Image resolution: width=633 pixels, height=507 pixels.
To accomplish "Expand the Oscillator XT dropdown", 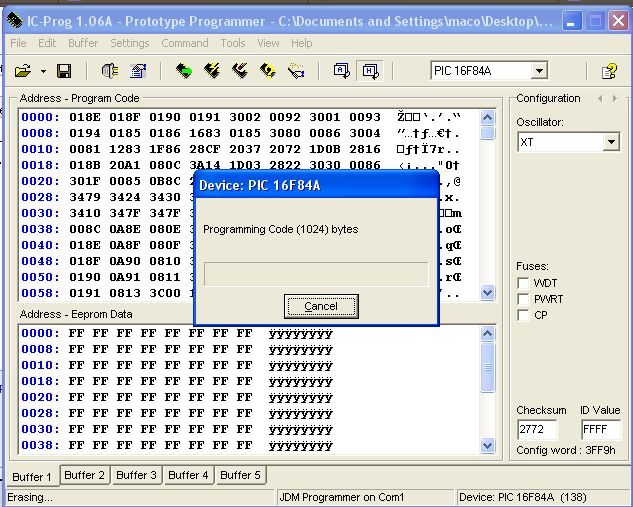I will [x=612, y=143].
